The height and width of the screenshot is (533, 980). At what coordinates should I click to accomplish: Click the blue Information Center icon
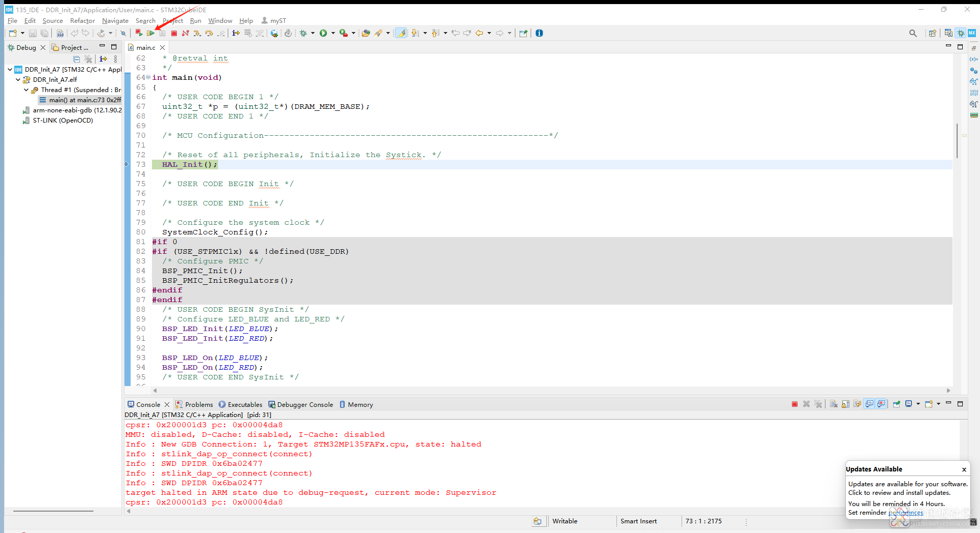(x=539, y=33)
